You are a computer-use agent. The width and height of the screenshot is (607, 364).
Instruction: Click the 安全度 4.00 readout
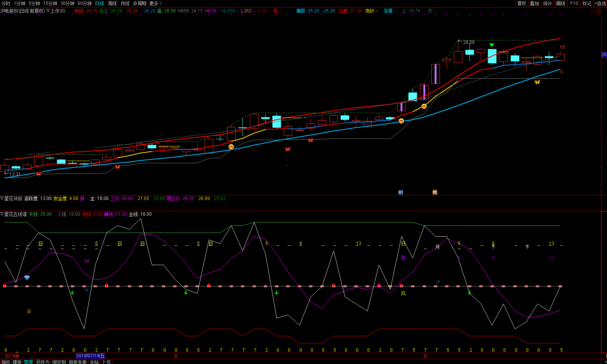pos(66,198)
